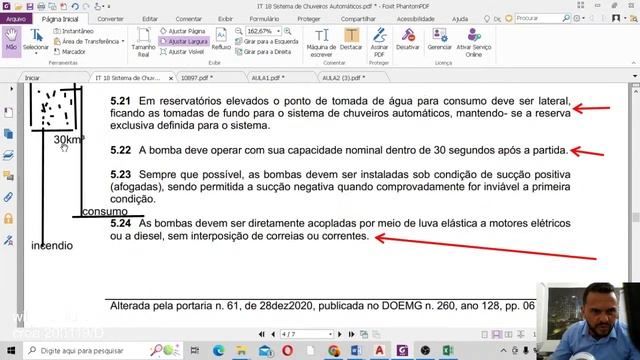This screenshot has width=640, height=360.
Task: Open the pages panel in left sidebar
Action: (x=8, y=113)
